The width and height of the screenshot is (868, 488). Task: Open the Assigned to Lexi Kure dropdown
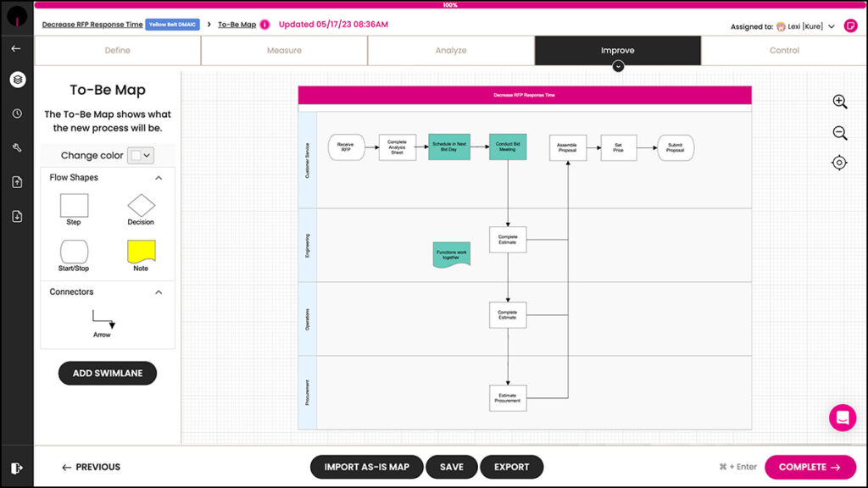click(x=831, y=25)
